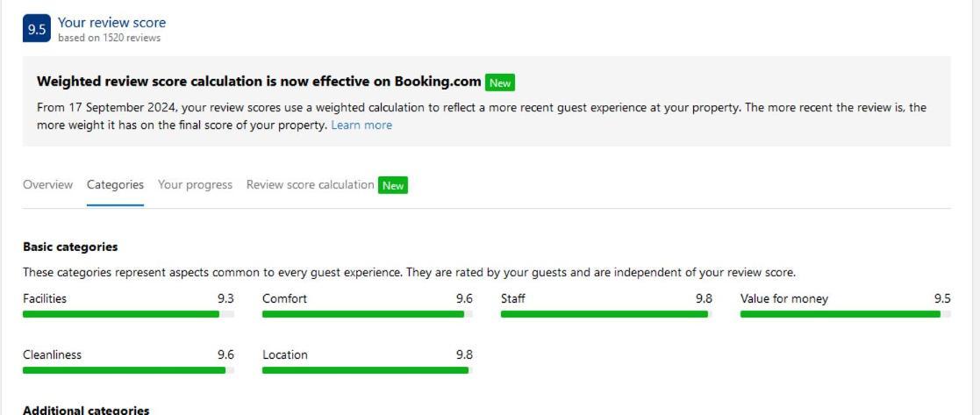Viewport: 980px width, 415px height.
Task: Open the Your review score heading link
Action: 112,23
